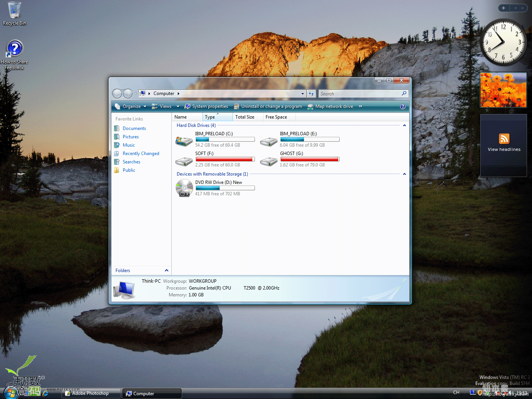The height and width of the screenshot is (399, 532).
Task: Open Windows Security alert tray icon
Action: [x=480, y=393]
